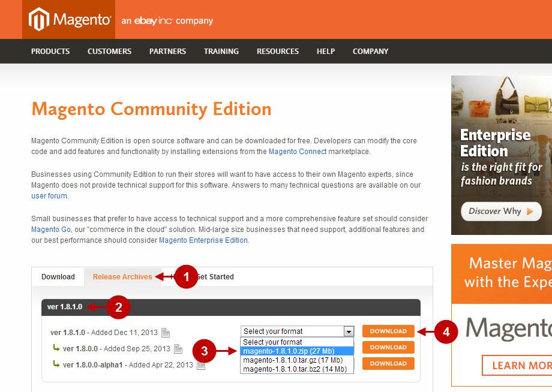Open release notes icon for ver 1.8.1.0
This screenshot has height=392, width=552.
[166, 333]
